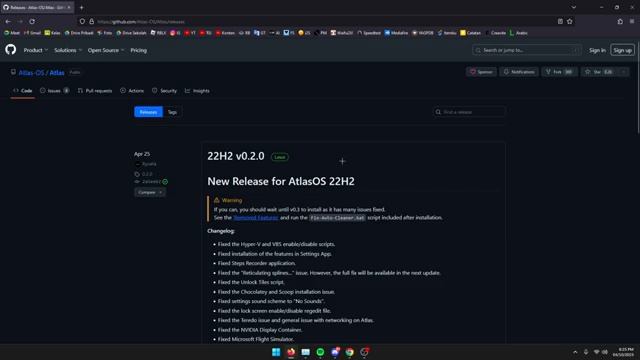
Task: Click the Notifications button
Action: tap(519, 72)
